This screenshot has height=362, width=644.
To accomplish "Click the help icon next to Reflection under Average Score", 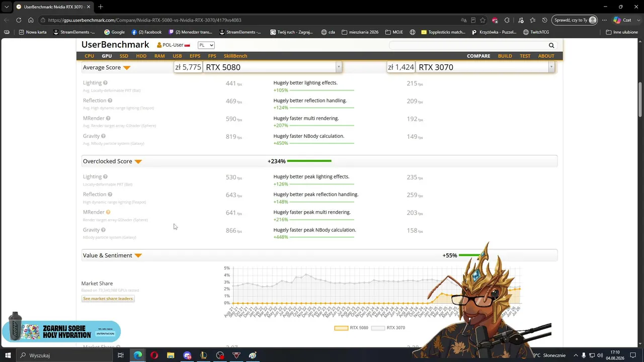I will point(110,101).
